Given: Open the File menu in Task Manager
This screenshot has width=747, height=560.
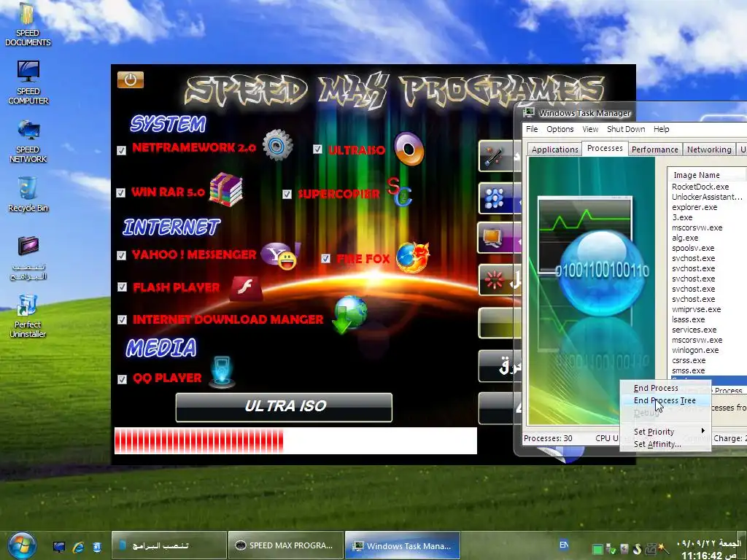Looking at the screenshot, I should point(532,129).
